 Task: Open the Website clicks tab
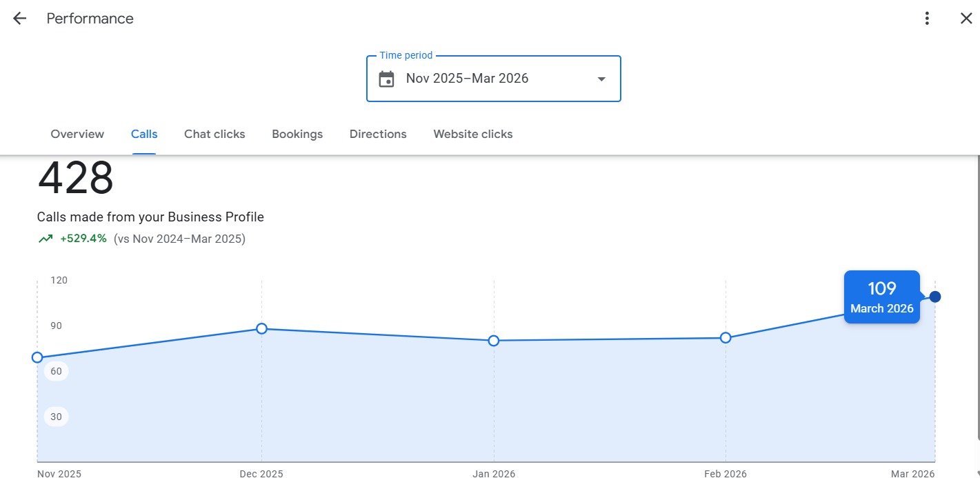click(473, 134)
